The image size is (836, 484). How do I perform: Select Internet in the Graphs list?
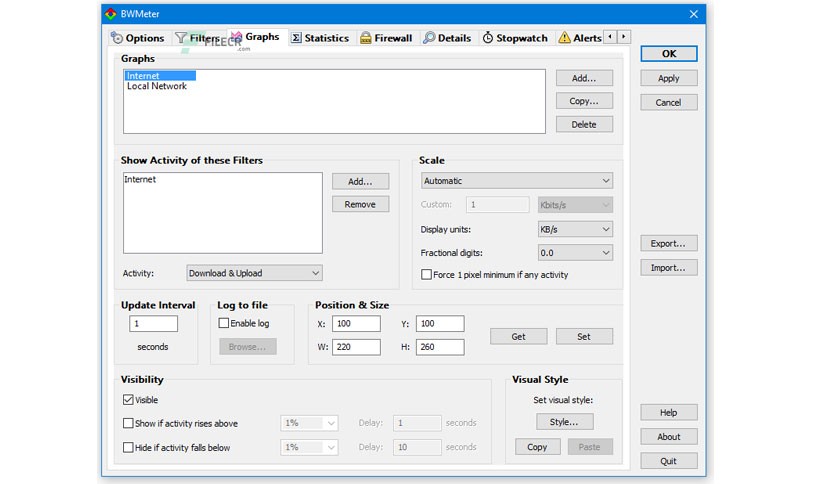click(x=160, y=76)
